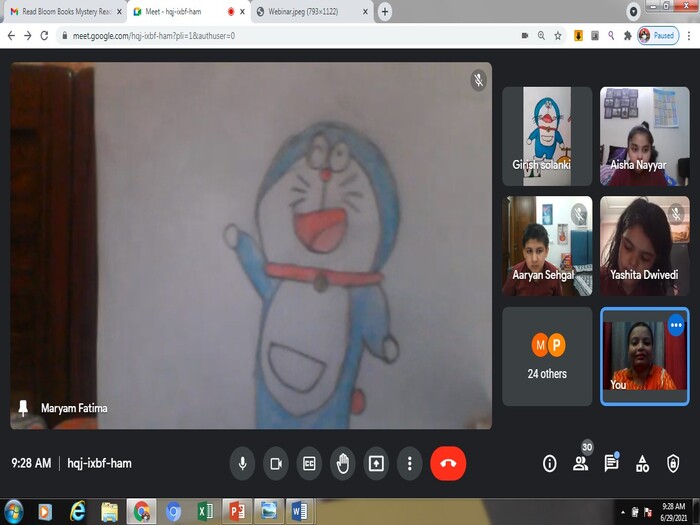Go back with the browser back arrow

point(12,36)
